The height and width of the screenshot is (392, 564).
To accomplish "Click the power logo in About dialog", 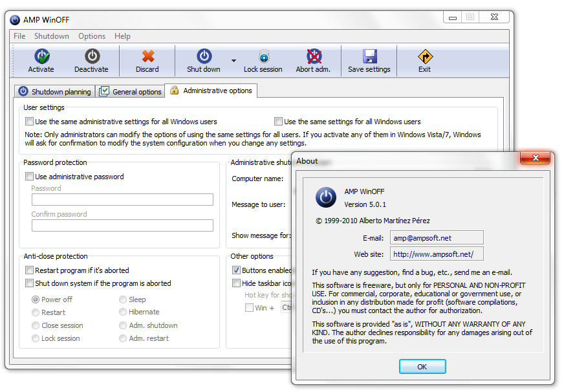I will pos(326,197).
